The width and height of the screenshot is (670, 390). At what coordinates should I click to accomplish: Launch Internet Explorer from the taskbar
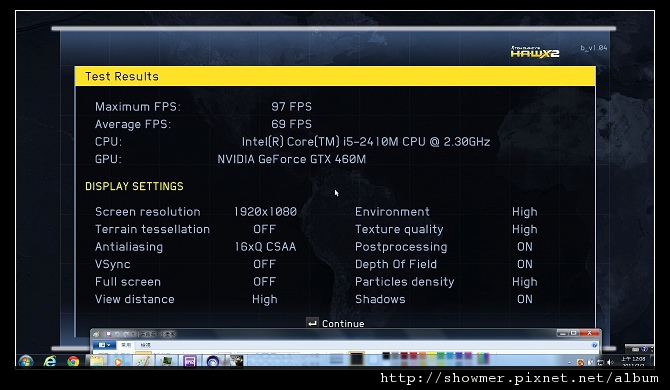[50, 361]
